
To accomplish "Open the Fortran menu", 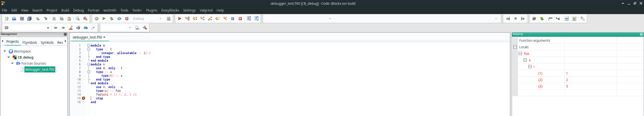I will pos(93,10).
